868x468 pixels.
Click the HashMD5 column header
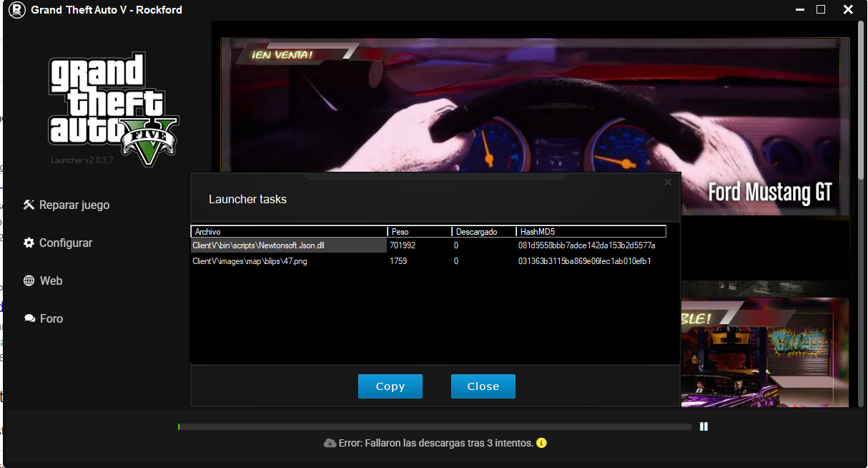point(591,232)
